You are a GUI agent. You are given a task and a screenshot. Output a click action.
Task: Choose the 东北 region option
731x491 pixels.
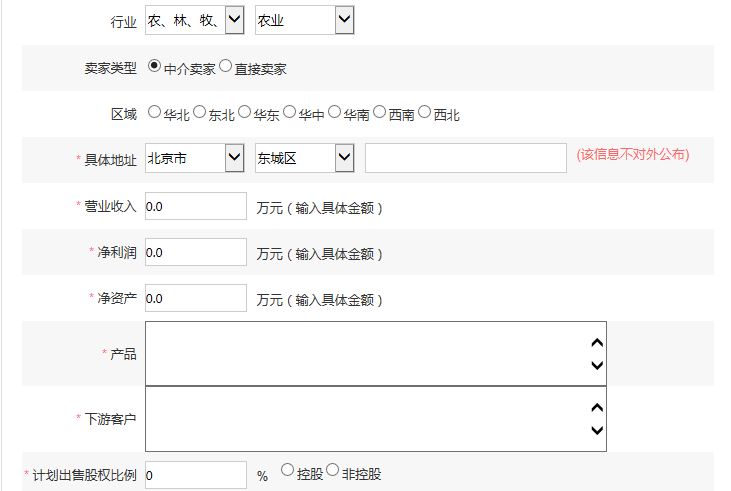[x=199, y=112]
